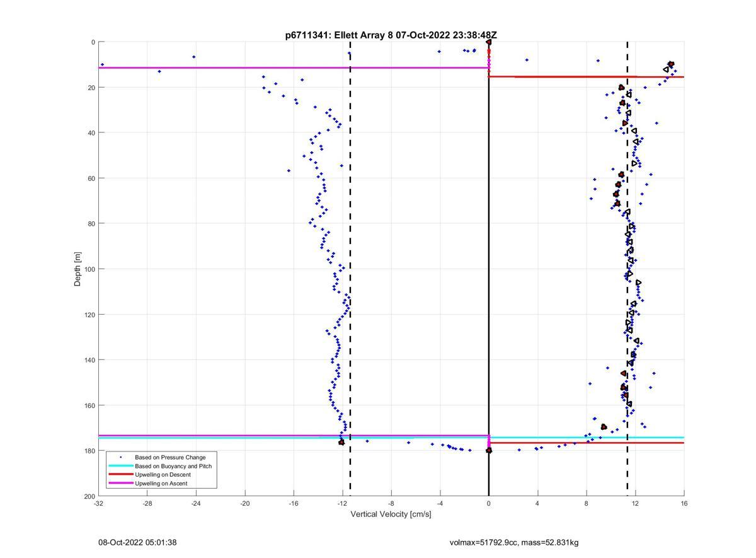Click the depth tick label 200
The width and height of the screenshot is (756, 558).
[x=89, y=496]
